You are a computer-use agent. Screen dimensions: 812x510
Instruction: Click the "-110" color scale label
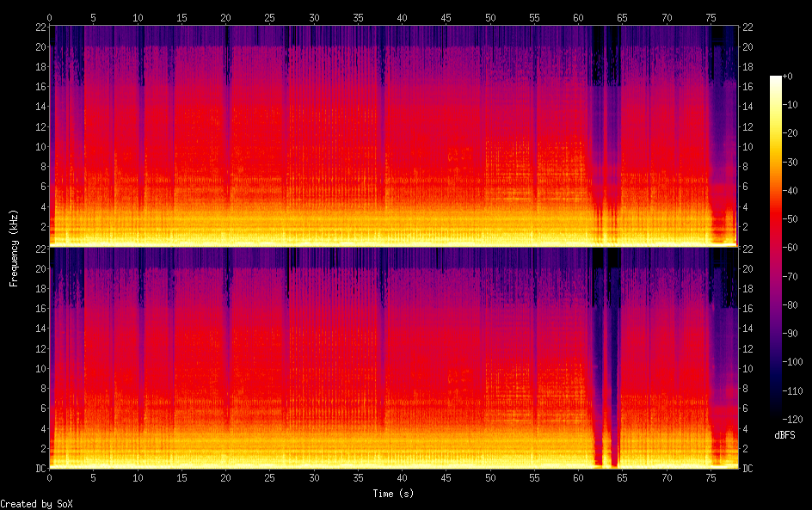[793, 391]
